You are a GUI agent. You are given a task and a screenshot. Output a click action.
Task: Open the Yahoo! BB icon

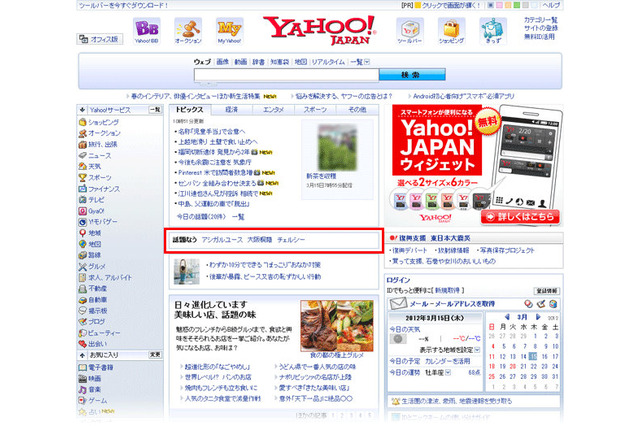(147, 31)
